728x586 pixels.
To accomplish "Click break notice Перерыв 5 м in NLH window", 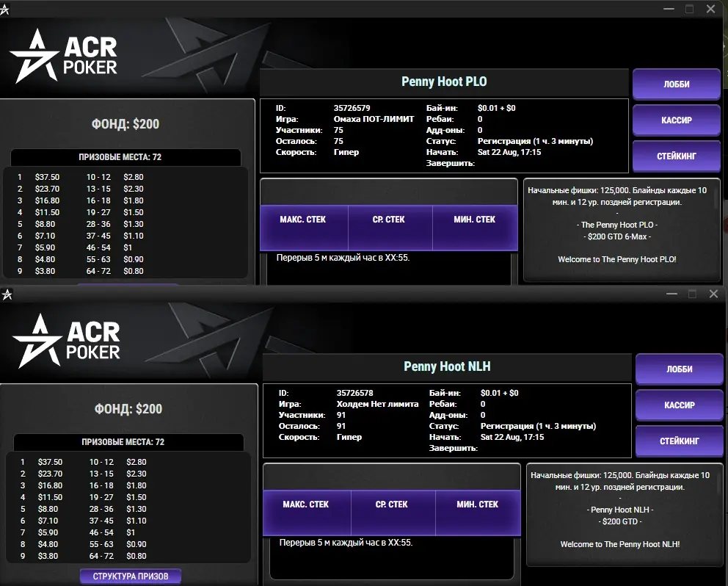I will (346, 543).
